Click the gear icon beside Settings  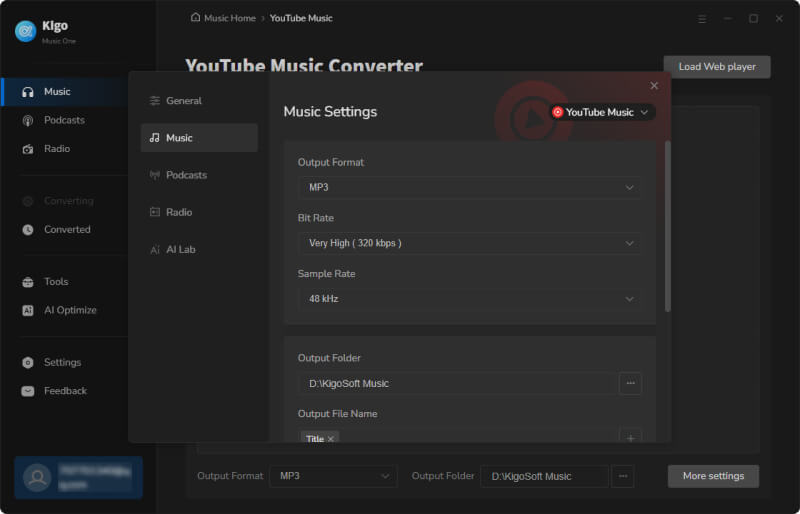(x=28, y=362)
